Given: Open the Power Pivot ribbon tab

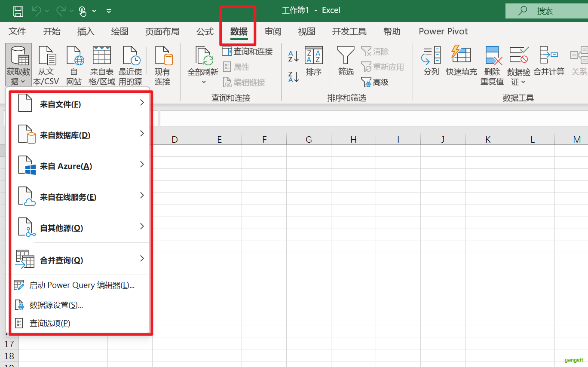Looking at the screenshot, I should point(443,31).
